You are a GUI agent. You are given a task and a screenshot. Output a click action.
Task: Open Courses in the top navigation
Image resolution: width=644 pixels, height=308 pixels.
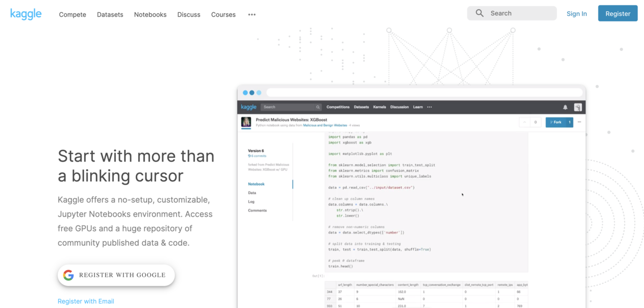tap(223, 14)
